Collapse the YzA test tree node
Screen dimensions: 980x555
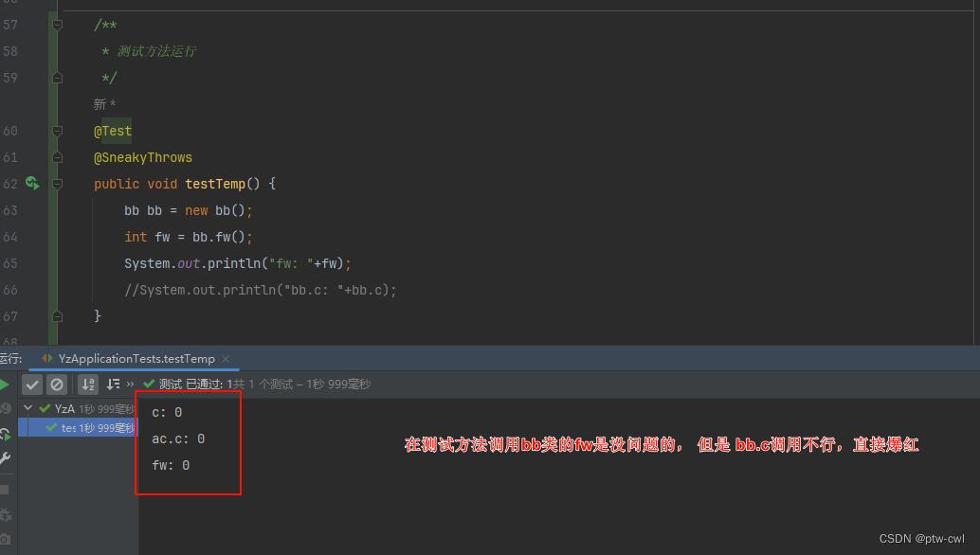(x=27, y=408)
